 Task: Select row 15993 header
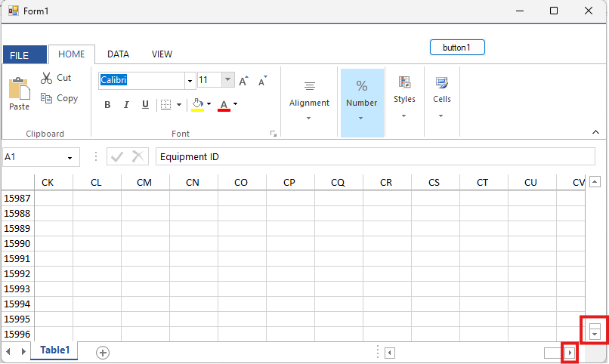[17, 289]
